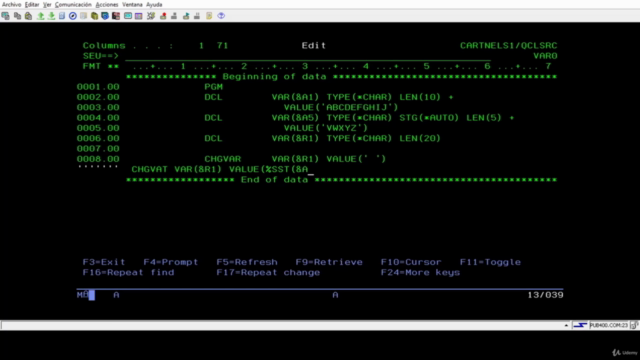Click the F17=Repeat change key label
This screenshot has height=360, width=640.
[x=268, y=272]
